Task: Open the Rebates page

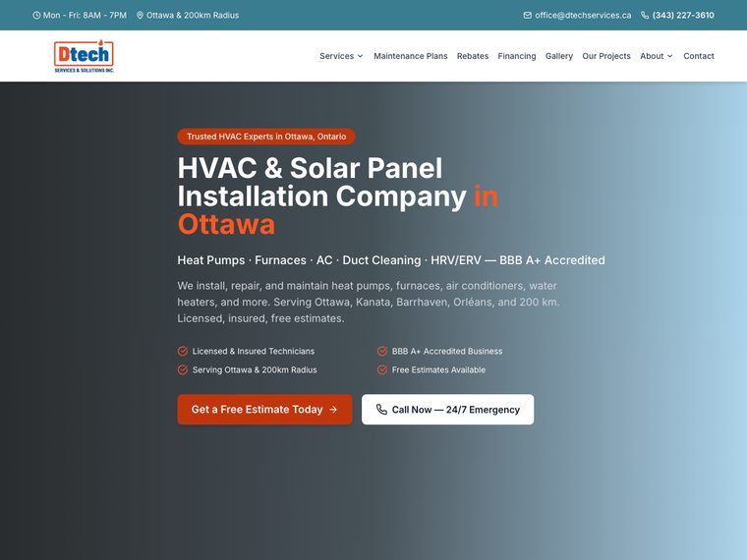Action: (x=473, y=56)
